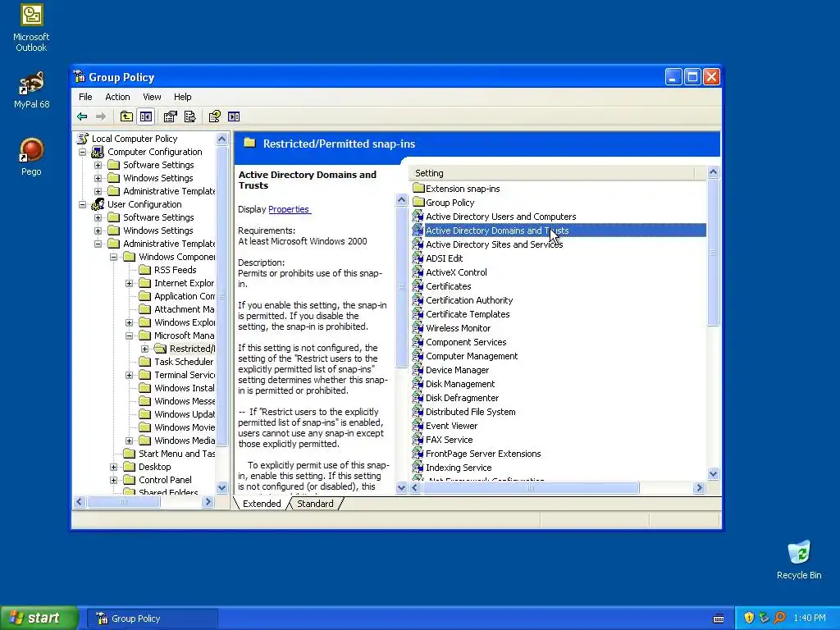This screenshot has width=840, height=630.
Task: Click the Event Viewer setting icon
Action: [418, 426]
